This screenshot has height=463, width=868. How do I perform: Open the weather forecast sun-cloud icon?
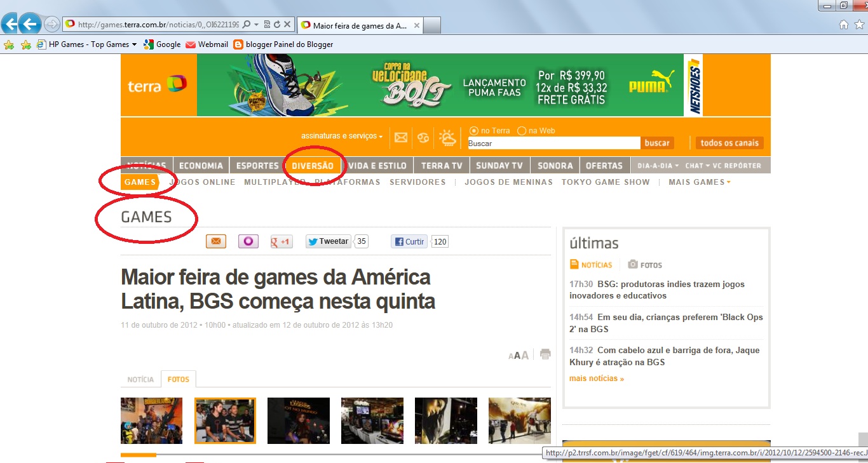(x=447, y=137)
